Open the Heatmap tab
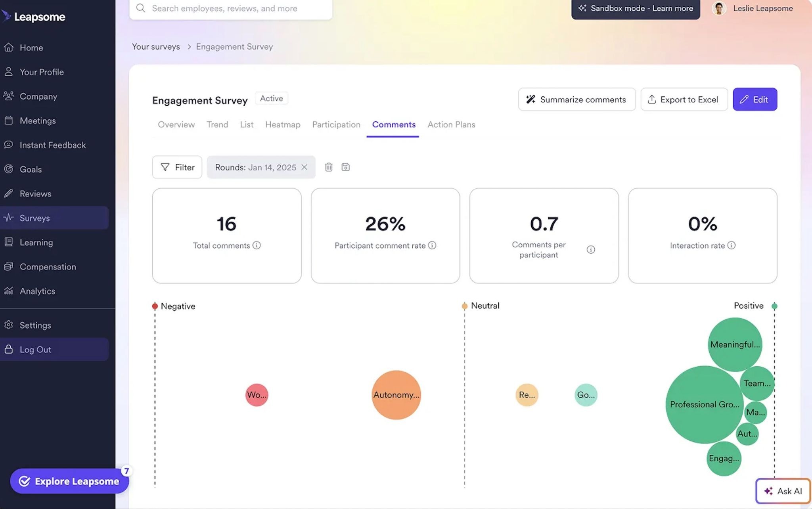 tap(283, 124)
